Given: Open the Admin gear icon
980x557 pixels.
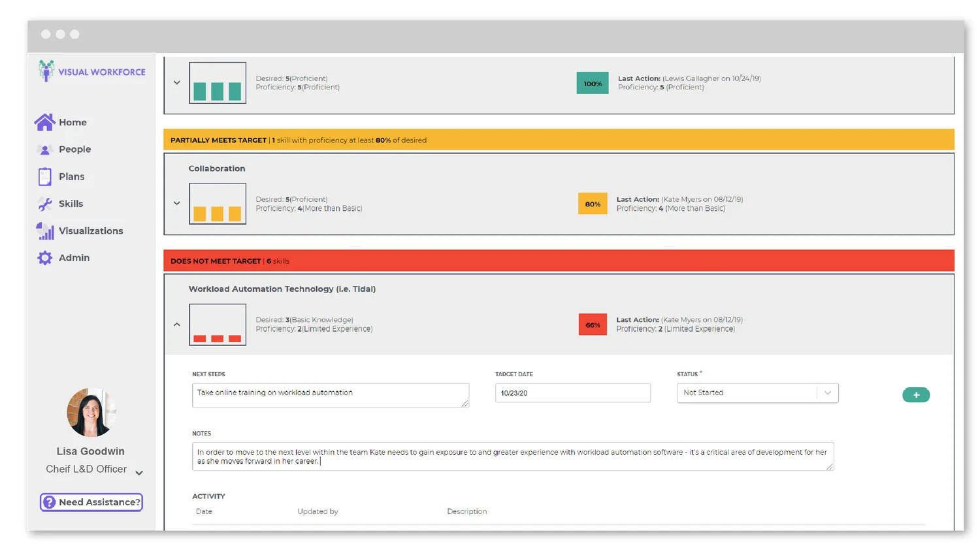Looking at the screenshot, I should (x=44, y=257).
